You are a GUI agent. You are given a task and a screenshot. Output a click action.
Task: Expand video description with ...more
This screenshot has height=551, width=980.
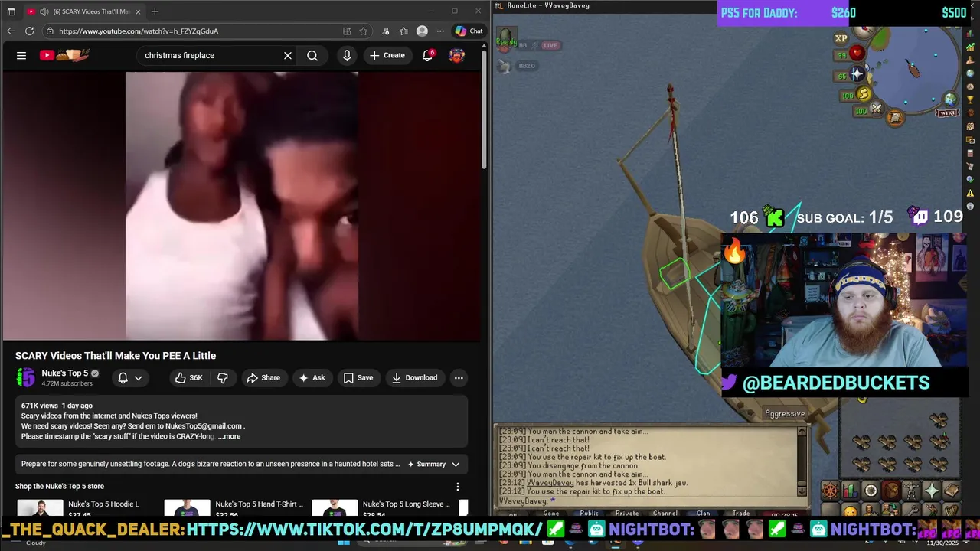[x=230, y=436]
